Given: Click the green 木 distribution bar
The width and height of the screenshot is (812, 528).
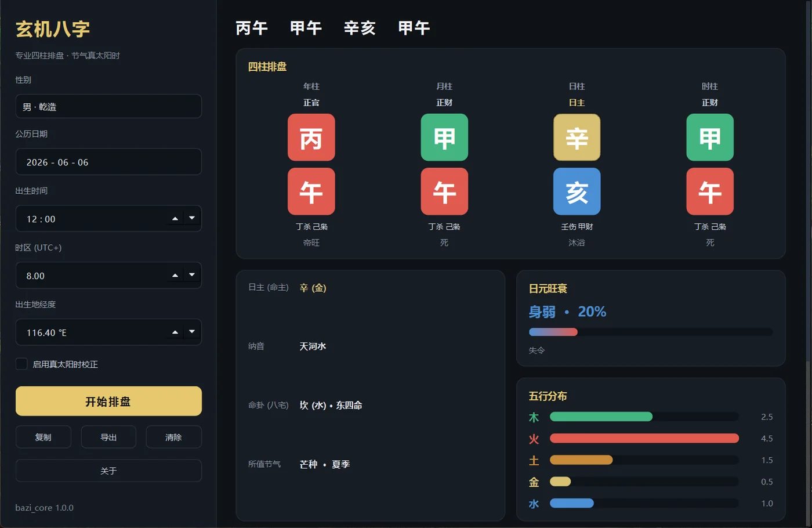Looking at the screenshot, I should pos(601,417).
